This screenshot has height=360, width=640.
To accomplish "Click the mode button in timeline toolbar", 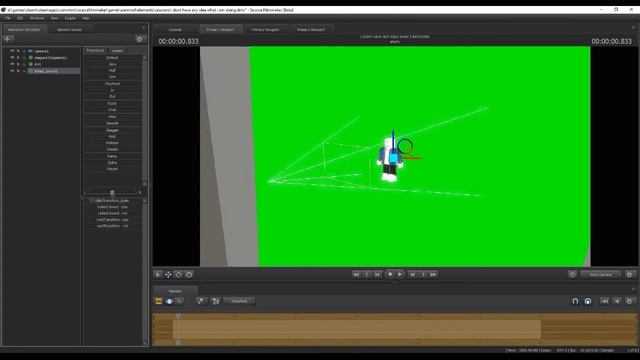I will click(x=239, y=301).
